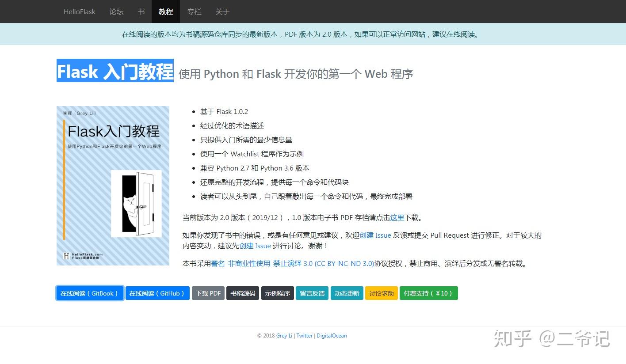
Task: Open the 专栏 navigation item
Action: tap(194, 12)
